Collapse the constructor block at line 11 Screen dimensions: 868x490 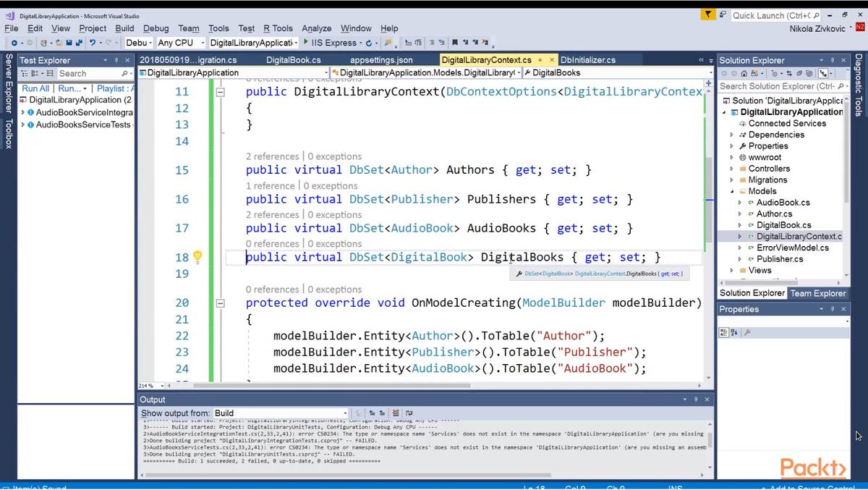click(x=221, y=92)
